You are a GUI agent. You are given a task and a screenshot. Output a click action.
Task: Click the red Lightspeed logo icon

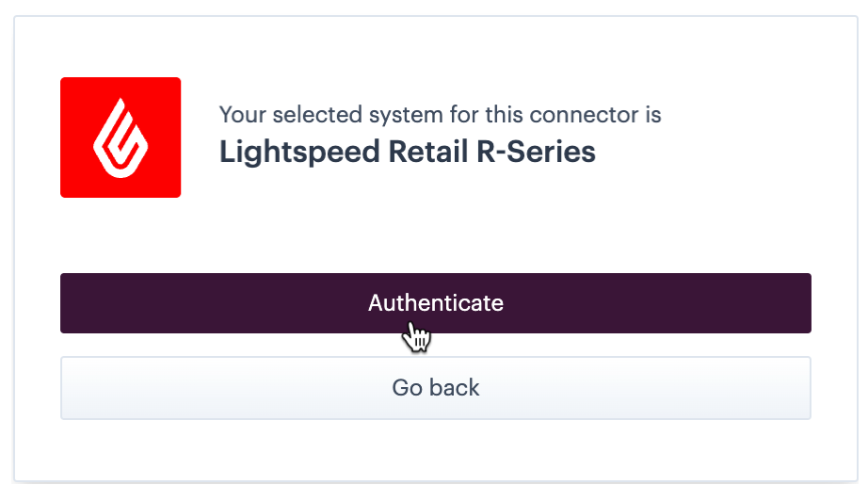click(121, 137)
